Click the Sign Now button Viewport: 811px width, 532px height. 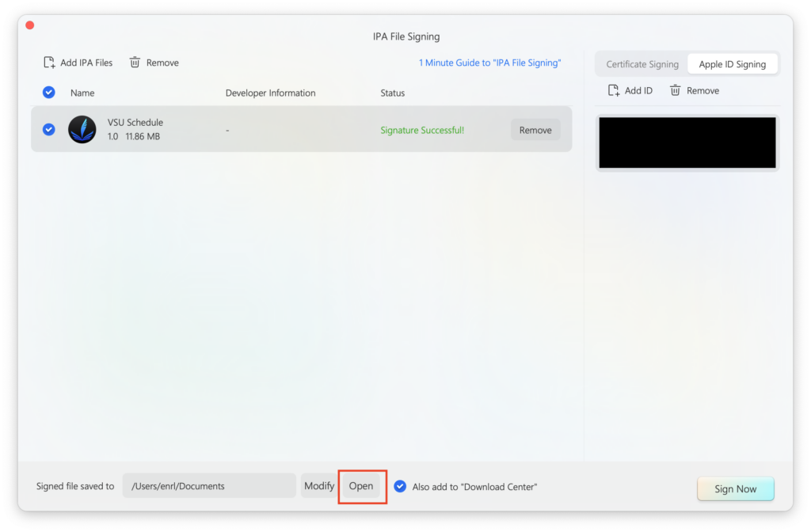[x=735, y=488]
